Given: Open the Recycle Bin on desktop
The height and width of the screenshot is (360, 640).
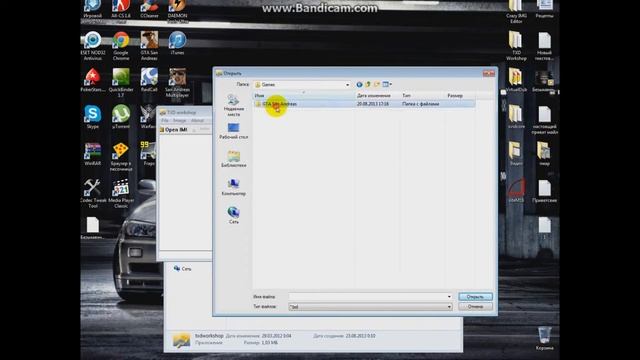Looking at the screenshot, I should [x=544, y=338].
